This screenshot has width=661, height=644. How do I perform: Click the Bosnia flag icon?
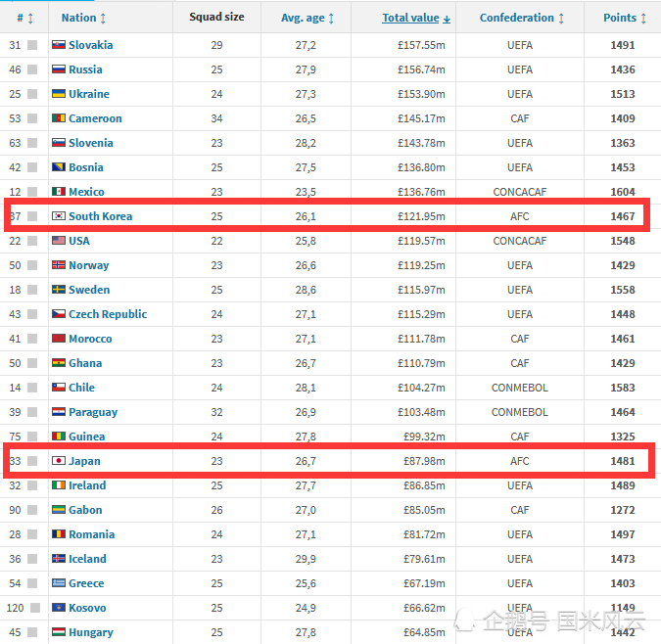click(x=59, y=166)
